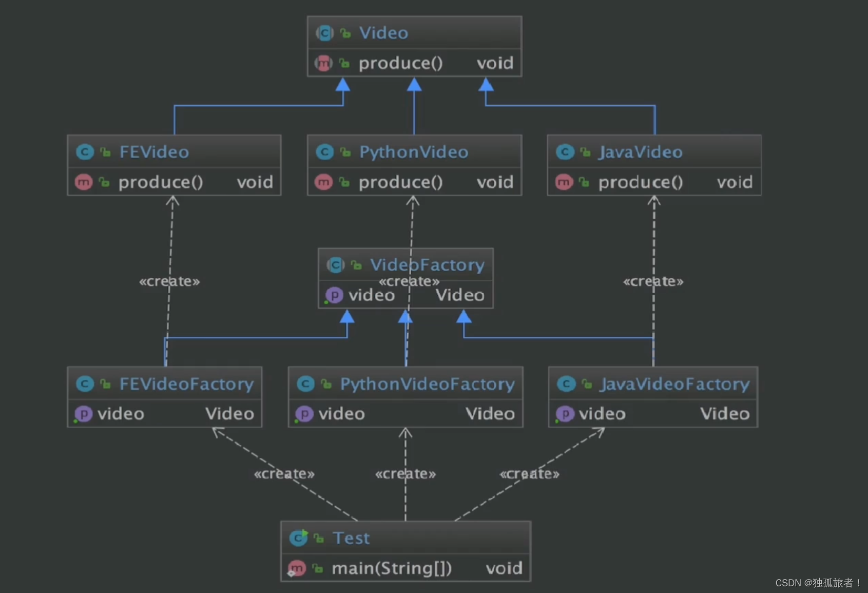This screenshot has width=868, height=593.
Task: Select the VideoFactory class title
Action: point(427,265)
